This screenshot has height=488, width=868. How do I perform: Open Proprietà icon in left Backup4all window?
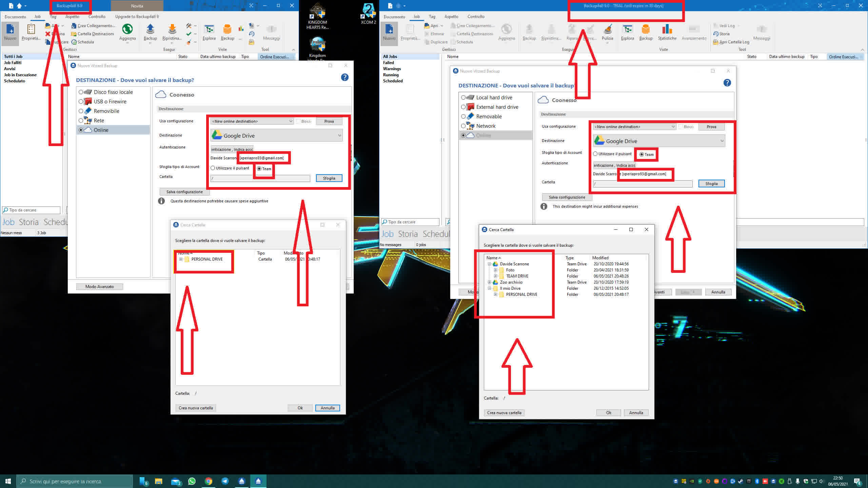(x=31, y=33)
